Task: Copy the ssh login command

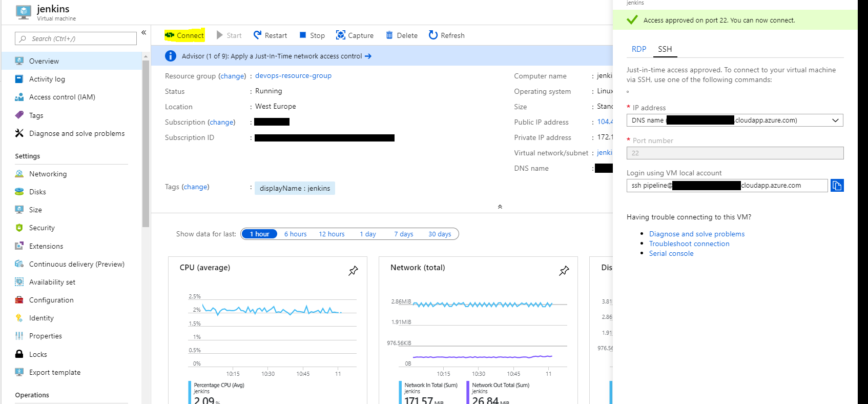Action: (x=837, y=186)
